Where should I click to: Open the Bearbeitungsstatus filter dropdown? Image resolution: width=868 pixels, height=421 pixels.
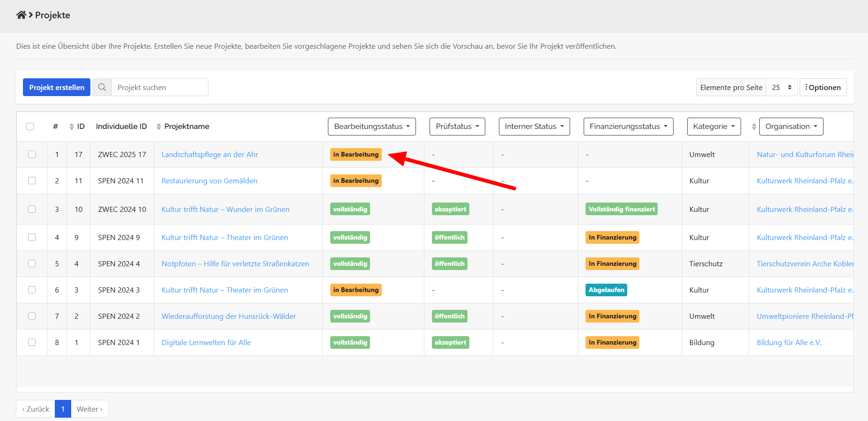(x=371, y=127)
